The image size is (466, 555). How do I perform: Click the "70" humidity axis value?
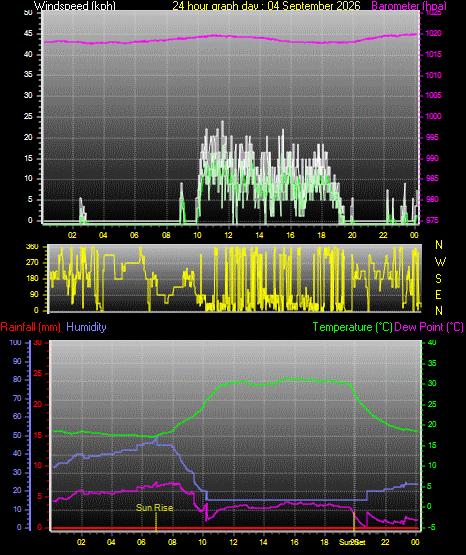coord(17,398)
